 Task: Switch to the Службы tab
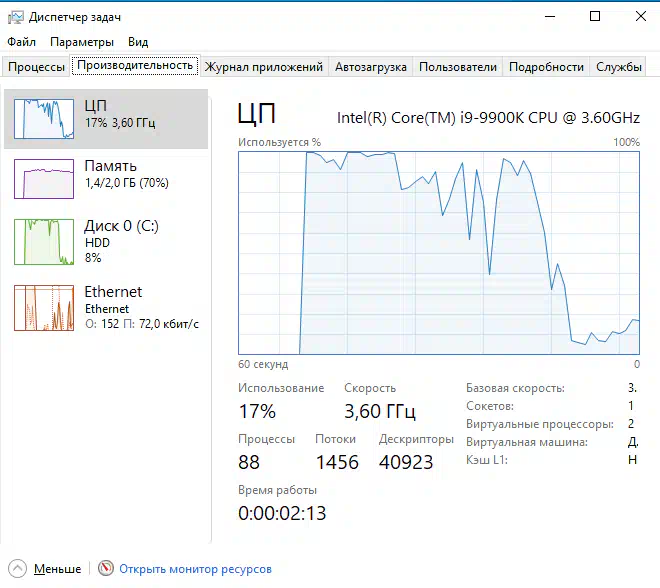619,67
